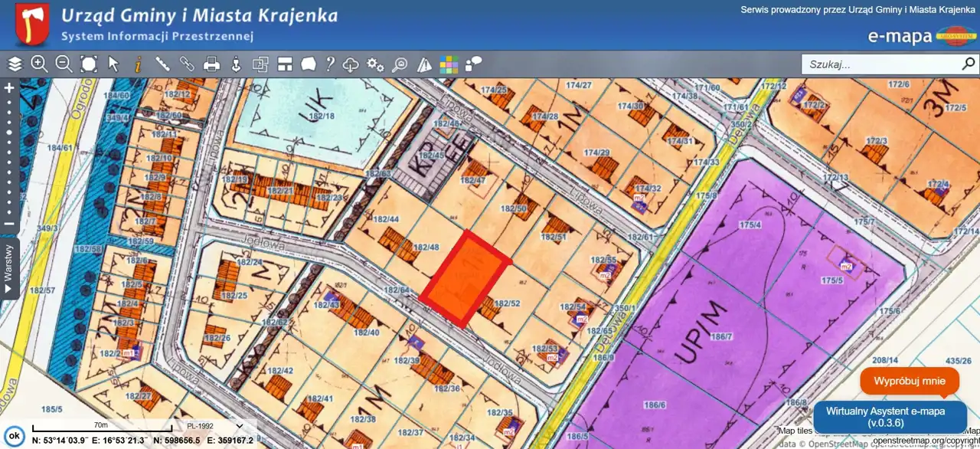Image resolution: width=980 pixels, height=449 pixels.
Task: Activate the arrow pointer selection tool
Action: click(x=113, y=64)
